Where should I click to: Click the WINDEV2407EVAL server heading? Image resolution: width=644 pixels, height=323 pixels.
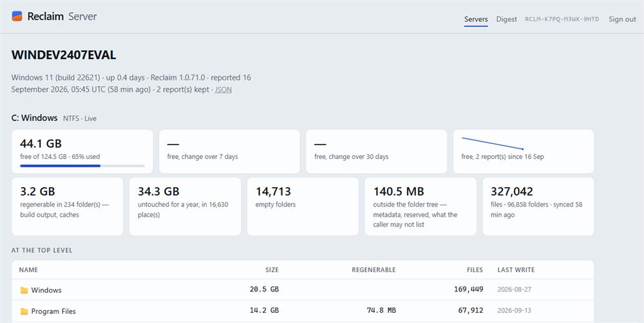coord(64,55)
